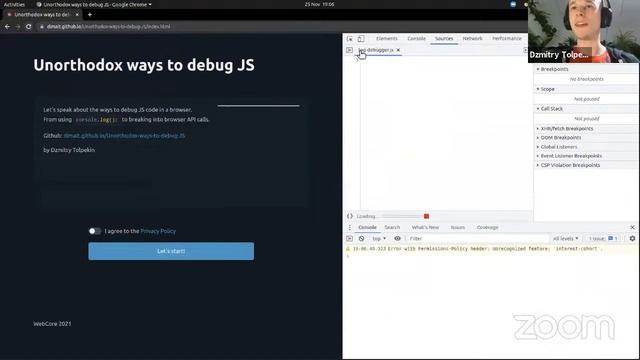Activate the inspect element picker icon
640x360 pixels.
[x=350, y=39]
